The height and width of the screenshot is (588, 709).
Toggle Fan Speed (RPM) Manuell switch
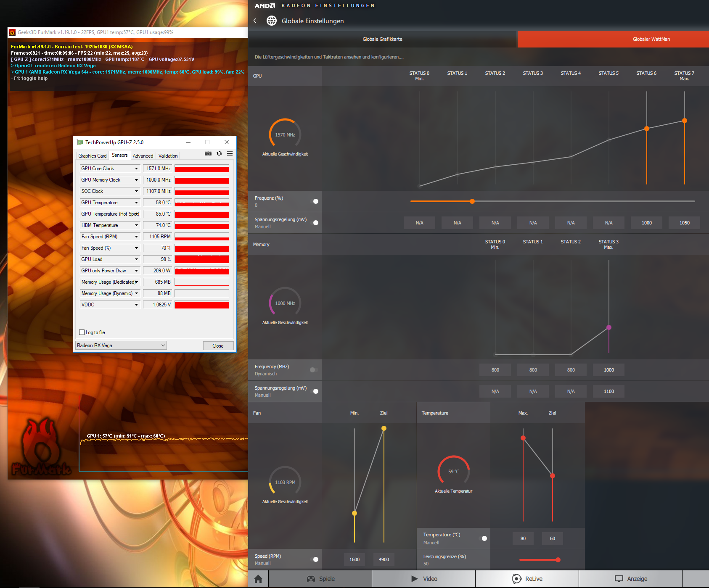[x=314, y=559]
